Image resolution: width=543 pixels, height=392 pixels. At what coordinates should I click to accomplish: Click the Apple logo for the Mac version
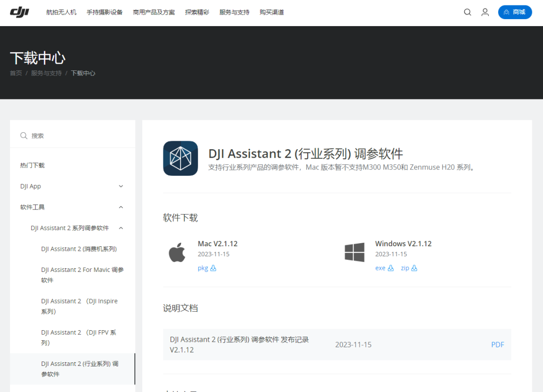177,252
